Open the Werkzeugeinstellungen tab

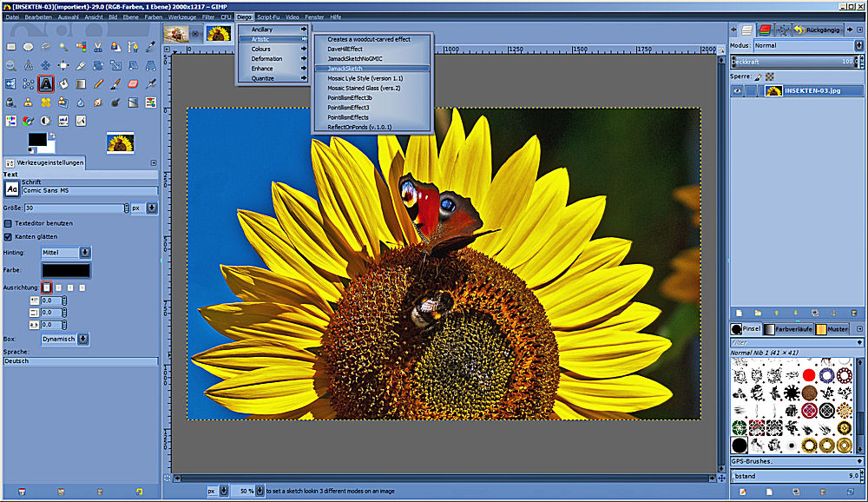(45, 162)
